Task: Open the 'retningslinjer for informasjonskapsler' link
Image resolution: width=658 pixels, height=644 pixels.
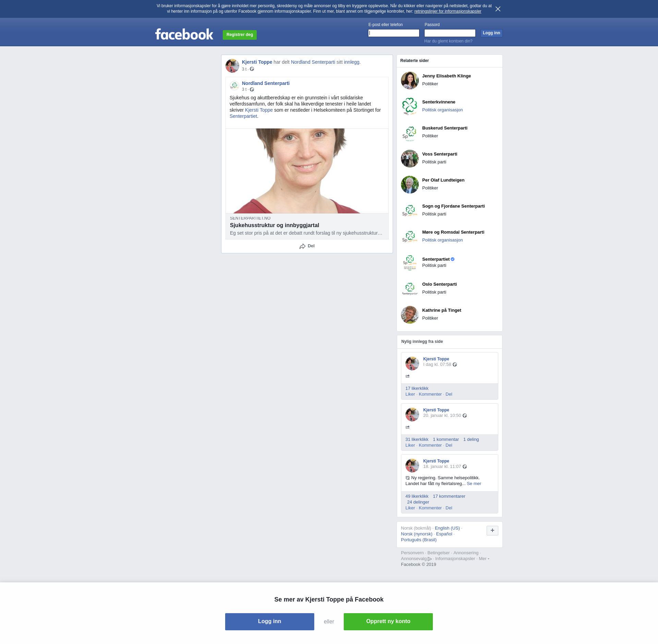Action: pyautogui.click(x=448, y=11)
